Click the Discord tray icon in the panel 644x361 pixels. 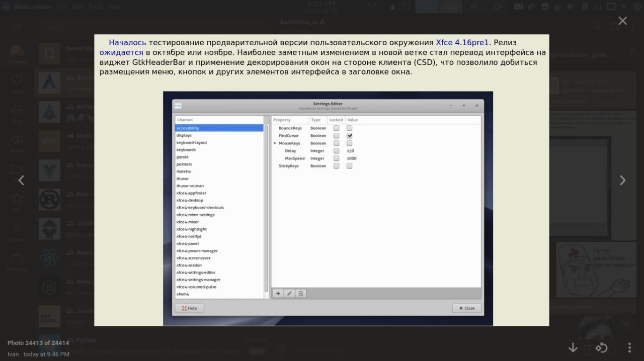point(519,7)
